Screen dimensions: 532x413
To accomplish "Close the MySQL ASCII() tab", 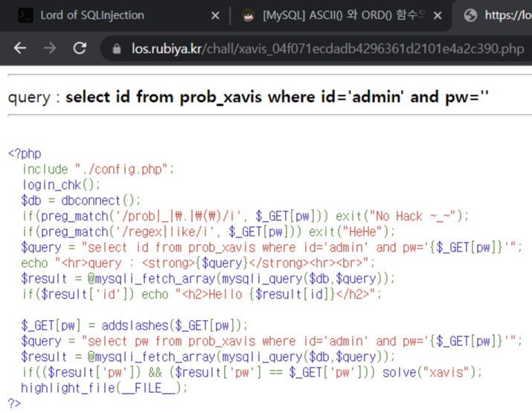I will point(438,16).
